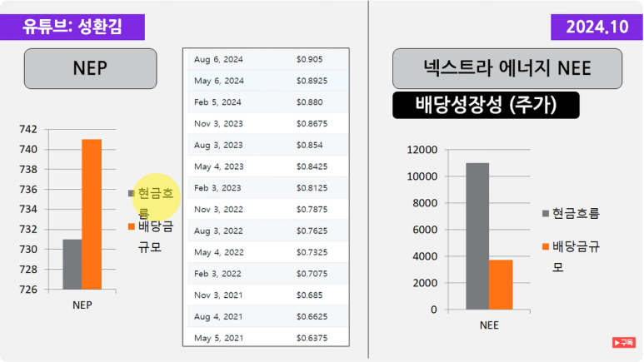Click the 12000 y-axis label
The width and height of the screenshot is (644, 362).
pyautogui.click(x=422, y=150)
